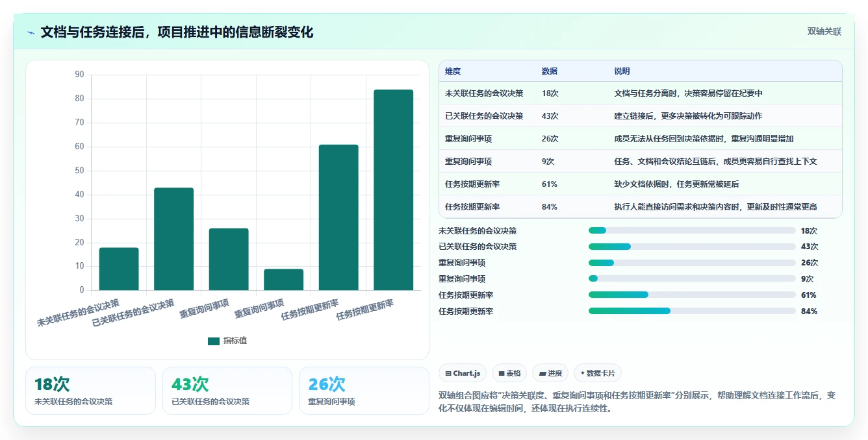Click the 50 label on the chart axis

[x=80, y=171]
